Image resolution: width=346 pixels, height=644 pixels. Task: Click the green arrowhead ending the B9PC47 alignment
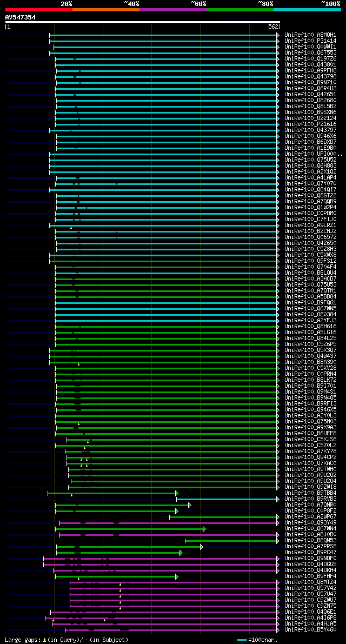181,553
